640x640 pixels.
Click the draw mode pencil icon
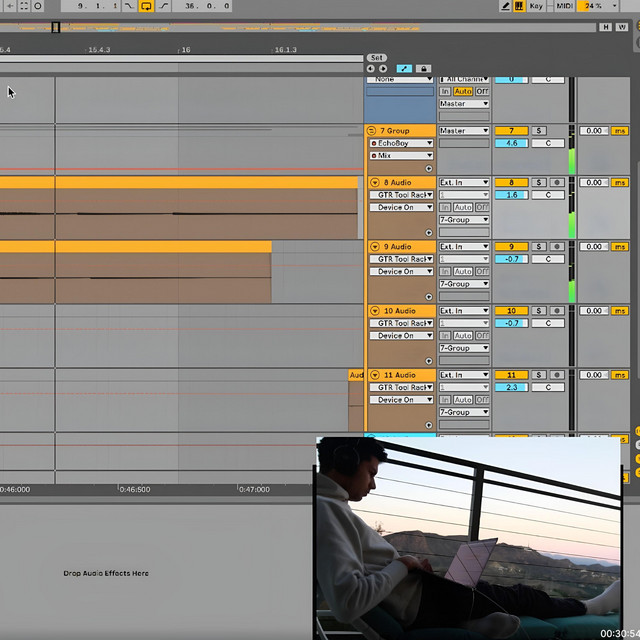506,6
